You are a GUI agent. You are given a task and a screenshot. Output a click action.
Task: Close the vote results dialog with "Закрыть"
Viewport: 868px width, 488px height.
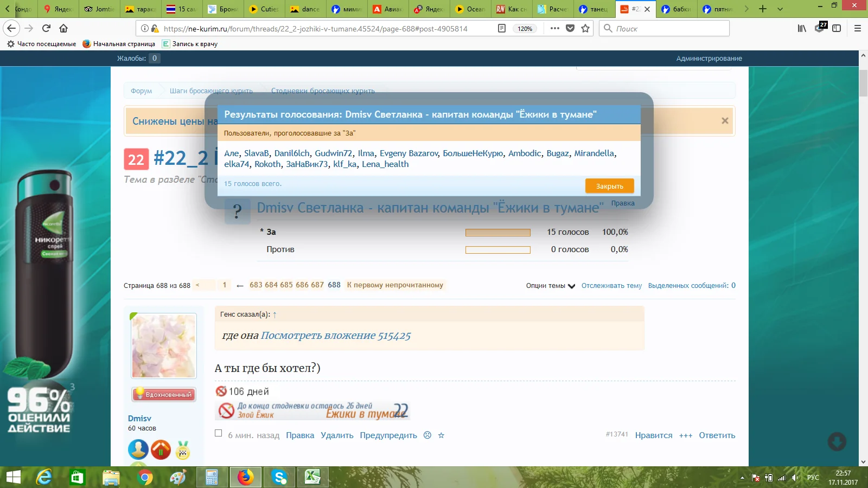tap(610, 186)
